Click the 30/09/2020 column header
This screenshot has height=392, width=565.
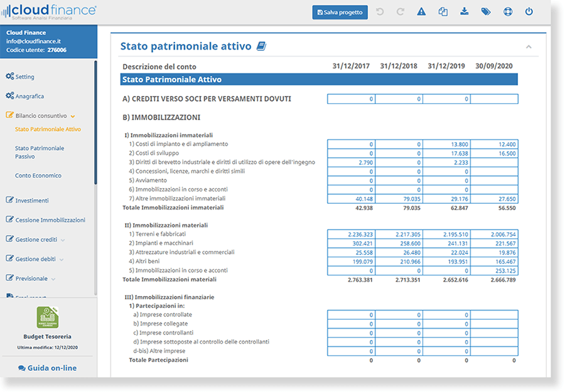coord(494,66)
